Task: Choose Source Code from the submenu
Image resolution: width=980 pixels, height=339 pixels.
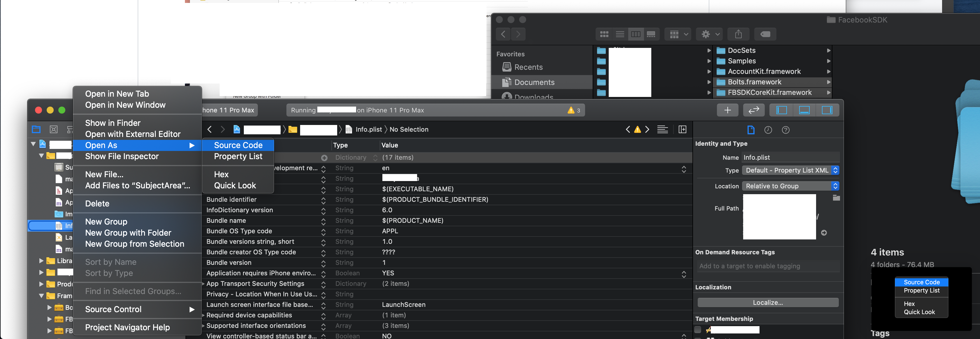Action: click(x=238, y=145)
